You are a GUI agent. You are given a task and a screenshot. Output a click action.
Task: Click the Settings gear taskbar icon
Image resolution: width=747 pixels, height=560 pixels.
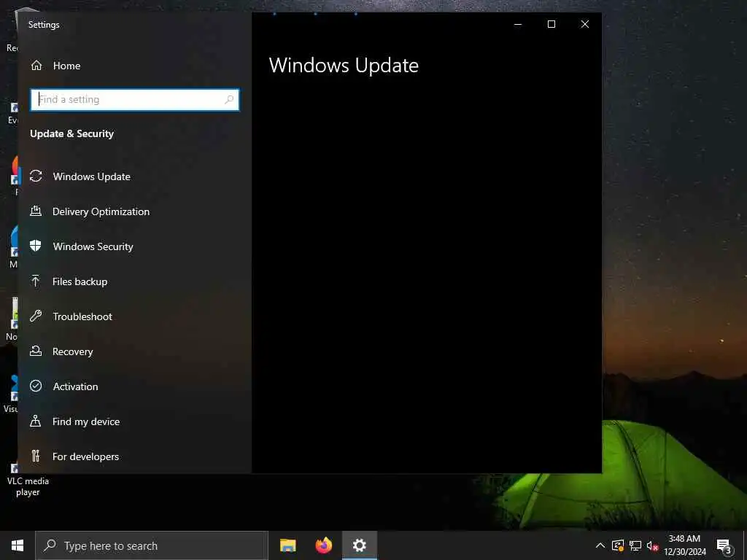(360, 545)
